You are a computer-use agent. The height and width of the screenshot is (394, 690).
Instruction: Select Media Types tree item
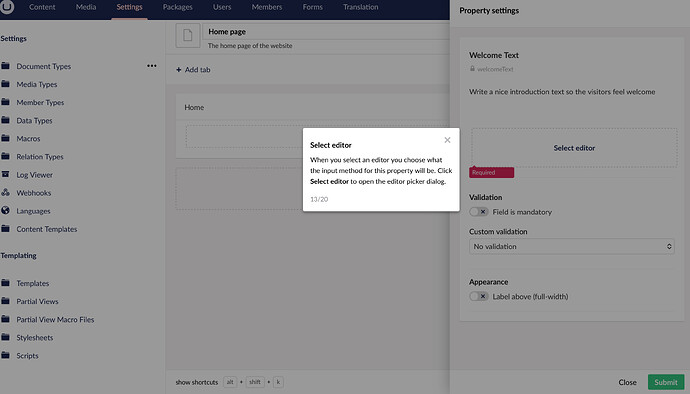[x=37, y=85]
